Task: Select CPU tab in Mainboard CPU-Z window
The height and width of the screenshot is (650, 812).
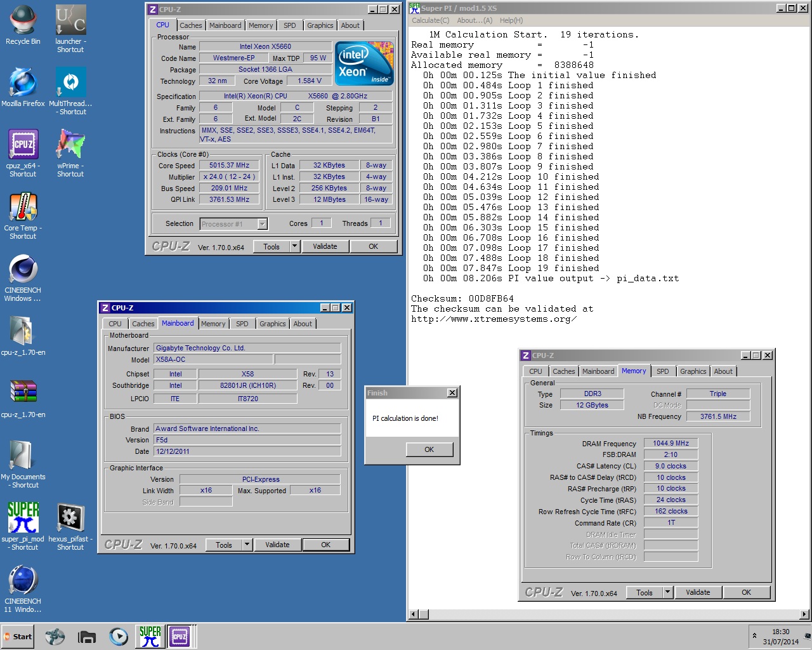Action: (x=115, y=324)
